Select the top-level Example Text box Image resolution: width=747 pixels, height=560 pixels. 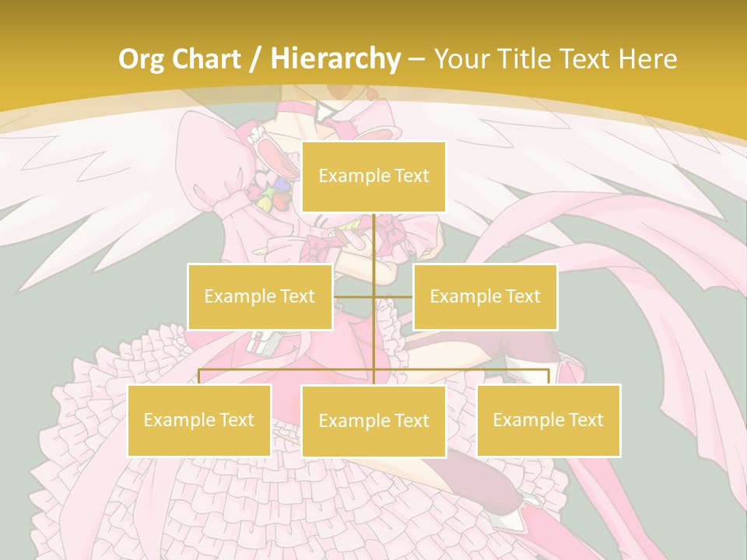coord(373,177)
